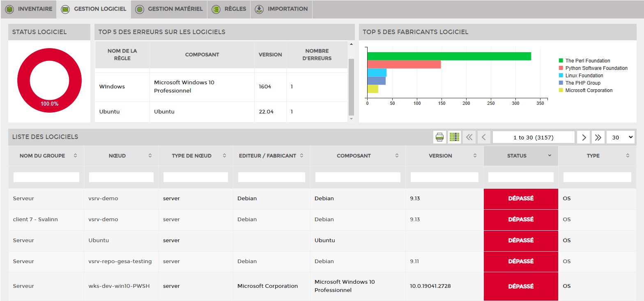Click the green Perl Foundation legend swatch
Image resolution: width=644 pixels, height=301 pixels.
coord(561,61)
